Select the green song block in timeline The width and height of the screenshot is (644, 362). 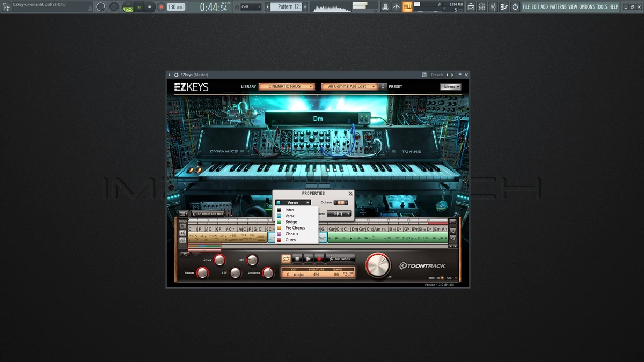coord(387,238)
